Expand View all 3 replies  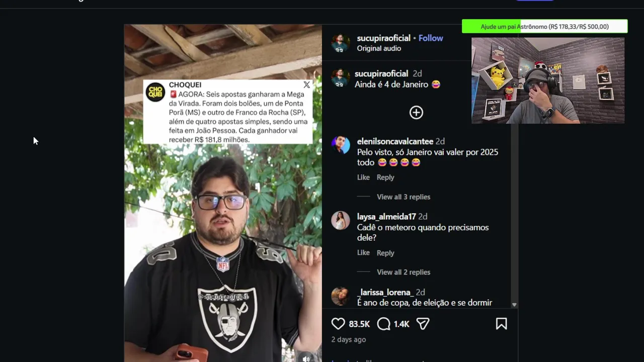[404, 197]
